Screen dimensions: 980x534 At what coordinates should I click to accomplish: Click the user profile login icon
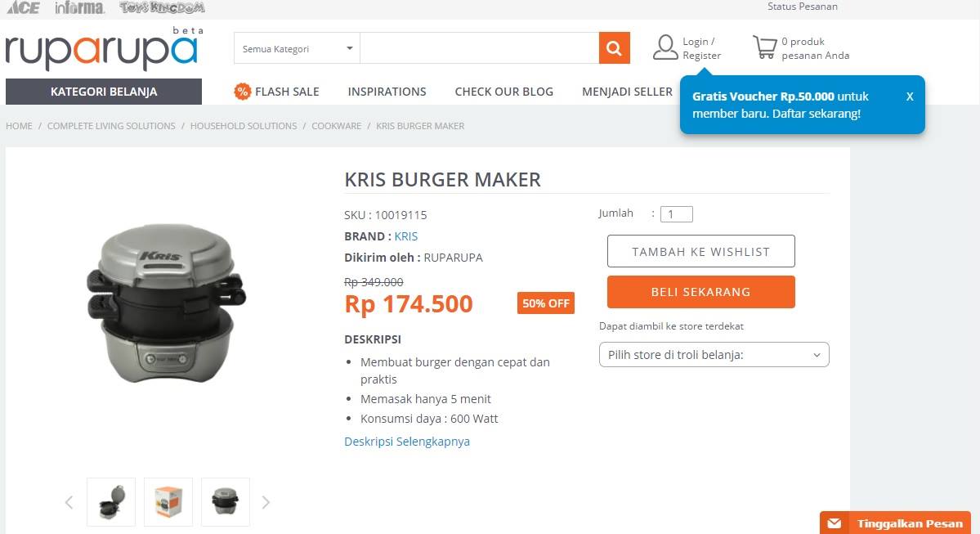665,47
